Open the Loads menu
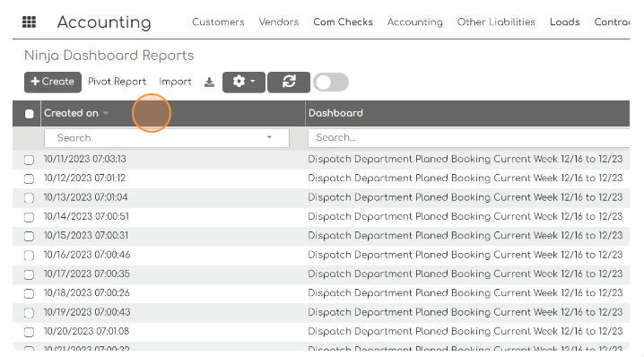This screenshot has height=357, width=644. pos(565,22)
